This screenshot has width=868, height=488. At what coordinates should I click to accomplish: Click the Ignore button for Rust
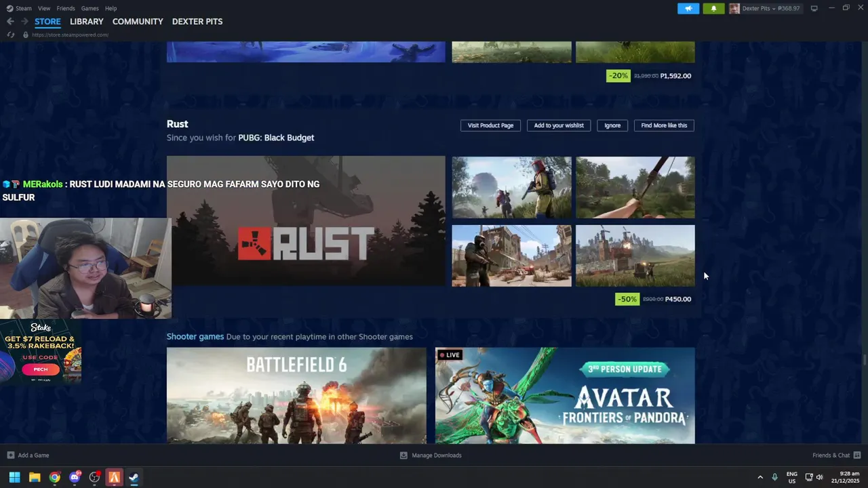[612, 125]
